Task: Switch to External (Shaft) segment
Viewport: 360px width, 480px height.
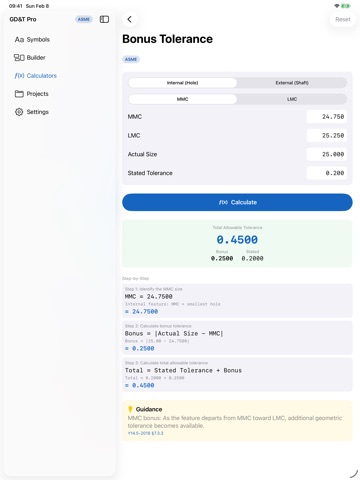Action: point(292,83)
